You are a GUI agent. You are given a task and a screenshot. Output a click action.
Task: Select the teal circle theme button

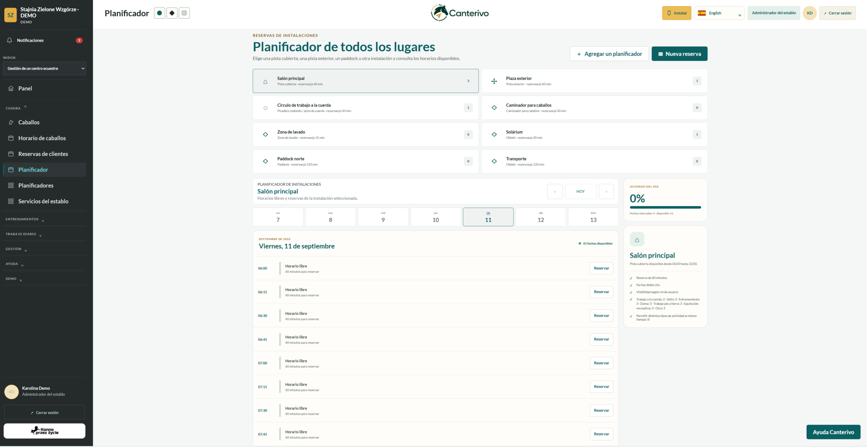click(159, 13)
